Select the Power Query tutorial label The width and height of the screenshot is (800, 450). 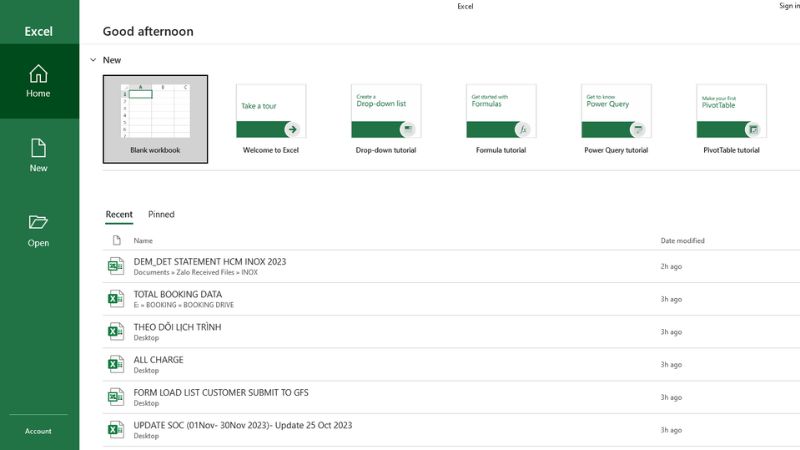(616, 150)
